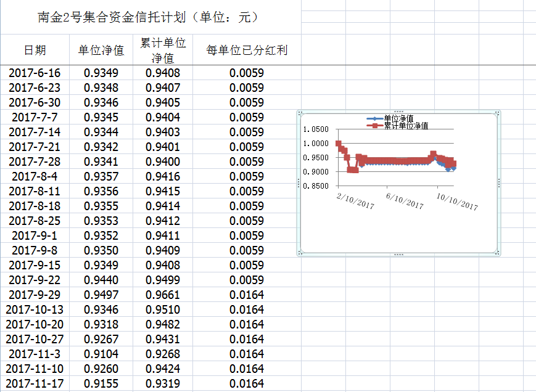Click the 6/10/2017 label on chart axis

(x=405, y=201)
